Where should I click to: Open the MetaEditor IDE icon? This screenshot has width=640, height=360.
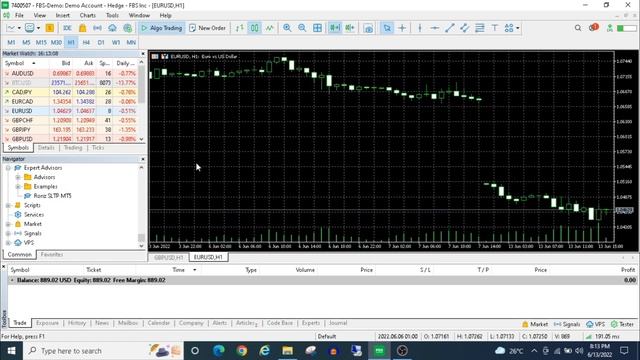(67, 28)
